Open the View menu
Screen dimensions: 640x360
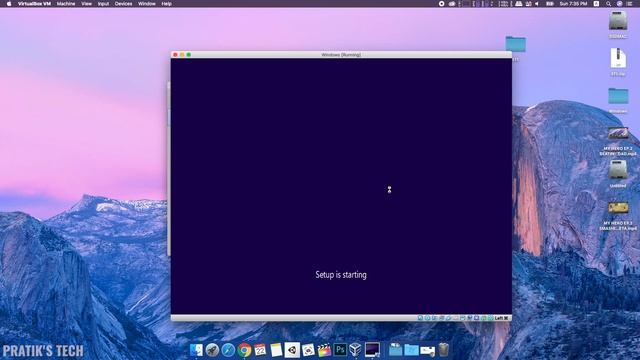click(87, 4)
